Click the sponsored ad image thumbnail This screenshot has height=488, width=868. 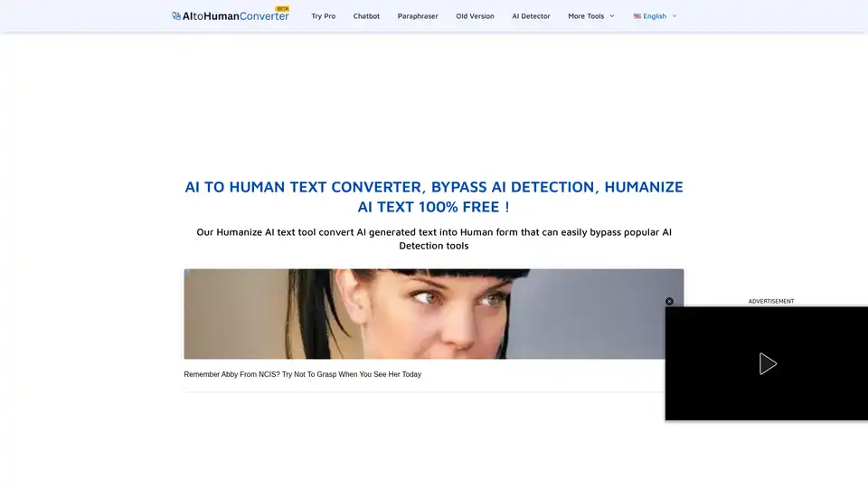[434, 314]
